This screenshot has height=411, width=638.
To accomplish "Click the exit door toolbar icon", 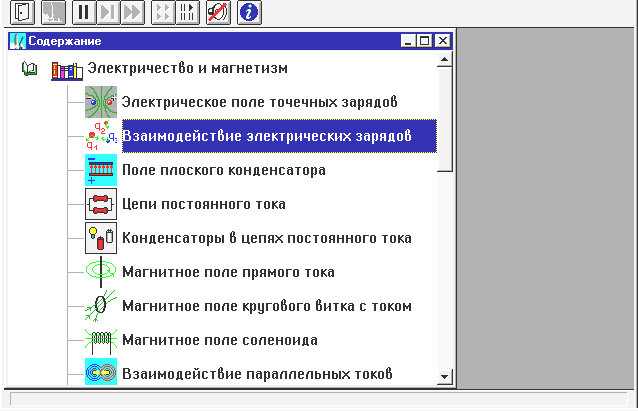I will (x=21, y=13).
